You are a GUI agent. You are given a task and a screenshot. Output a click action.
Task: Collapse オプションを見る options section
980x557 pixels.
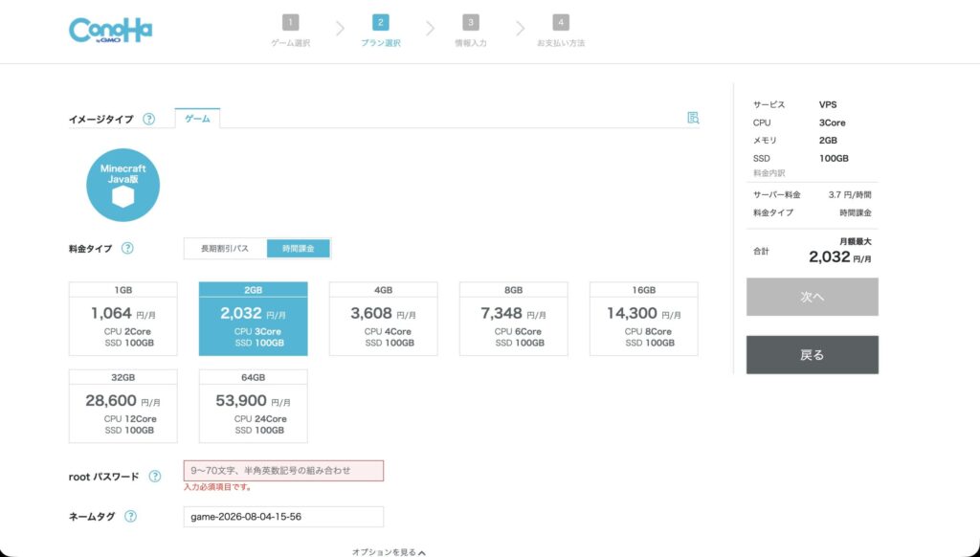(389, 552)
